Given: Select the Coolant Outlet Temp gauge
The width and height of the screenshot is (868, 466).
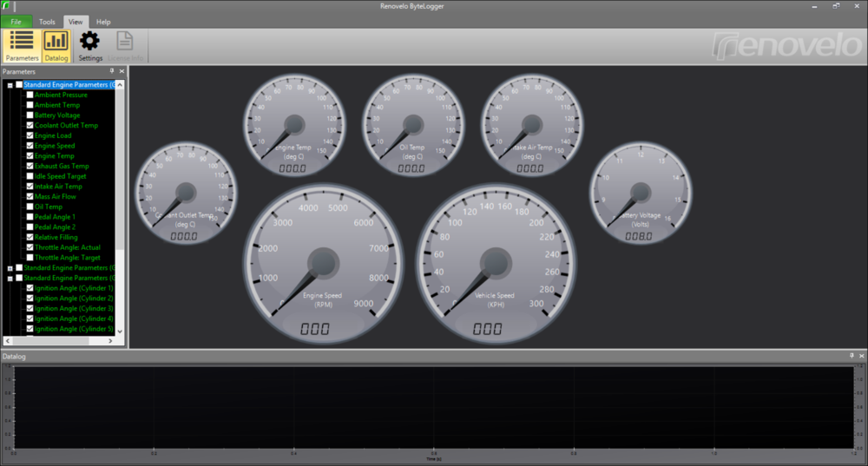Looking at the screenshot, I should coord(186,193).
